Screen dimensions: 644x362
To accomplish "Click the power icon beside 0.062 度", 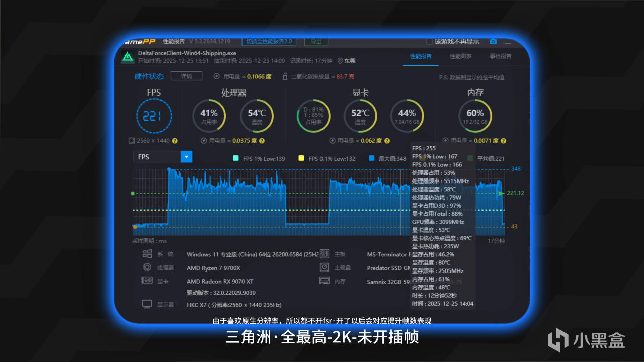I will click(332, 141).
